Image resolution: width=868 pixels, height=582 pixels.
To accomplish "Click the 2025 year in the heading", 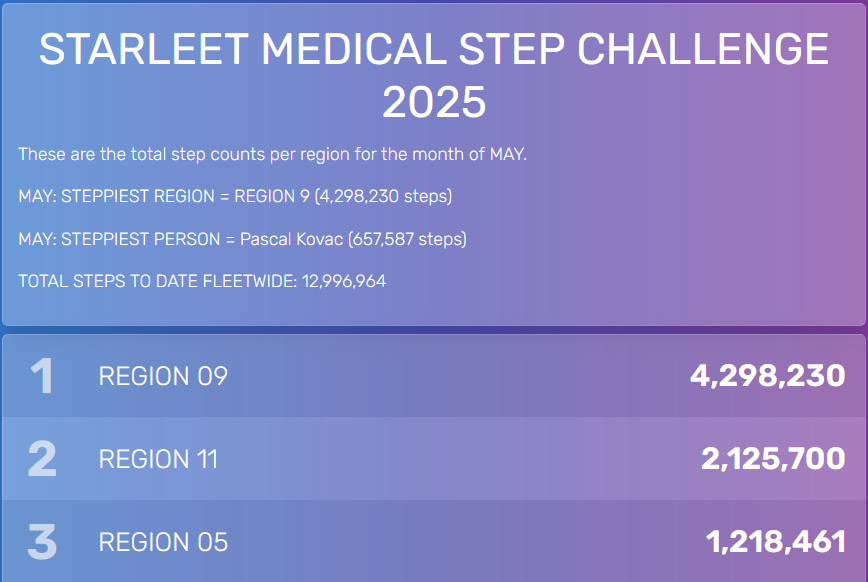I will pyautogui.click(x=434, y=102).
